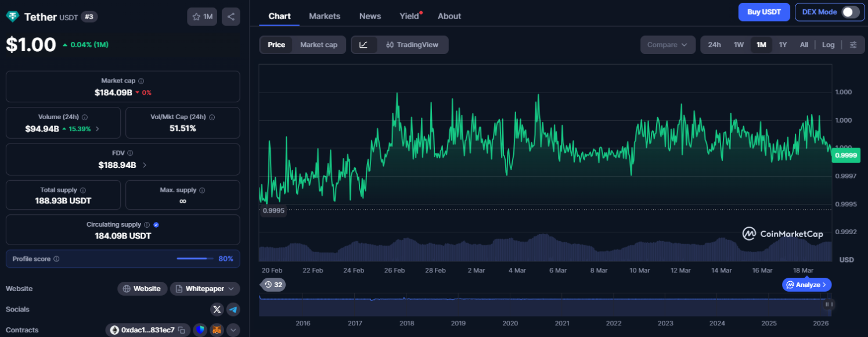Open the Markets tab
Image resolution: width=868 pixels, height=337 pixels.
(325, 16)
